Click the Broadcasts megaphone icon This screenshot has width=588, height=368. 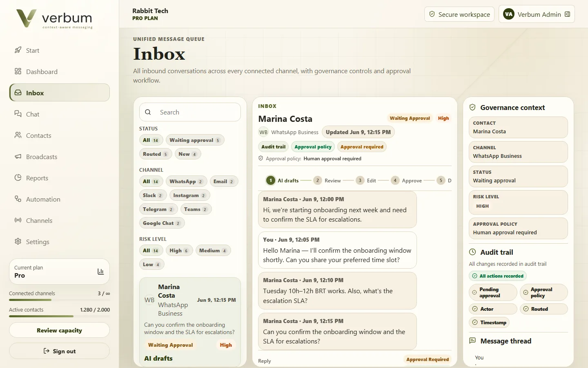(x=18, y=157)
